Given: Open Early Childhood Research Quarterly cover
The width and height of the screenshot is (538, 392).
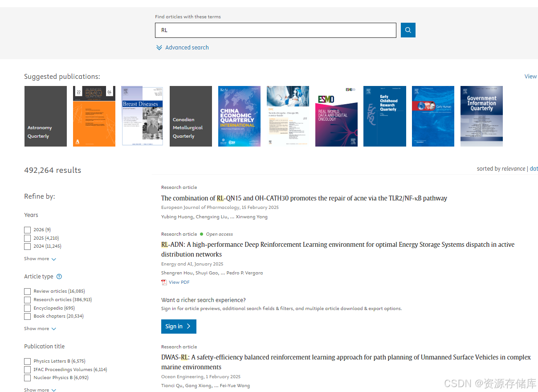Looking at the screenshot, I should click(385, 116).
